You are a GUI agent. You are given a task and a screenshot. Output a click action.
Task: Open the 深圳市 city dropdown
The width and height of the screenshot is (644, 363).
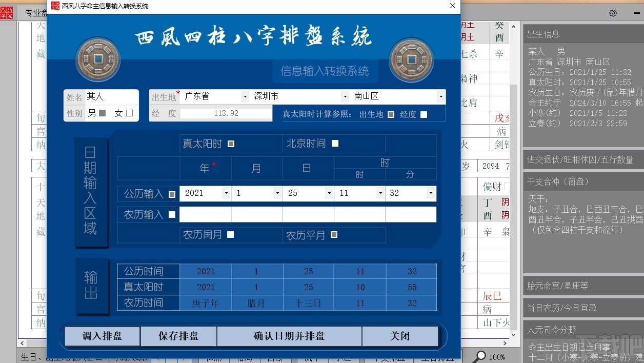345,96
